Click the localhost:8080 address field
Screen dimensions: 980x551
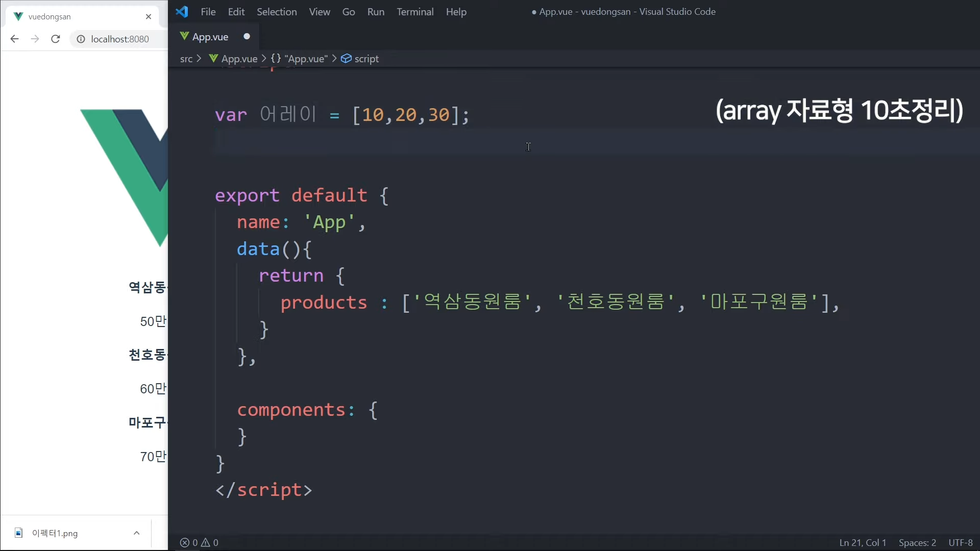click(x=120, y=39)
